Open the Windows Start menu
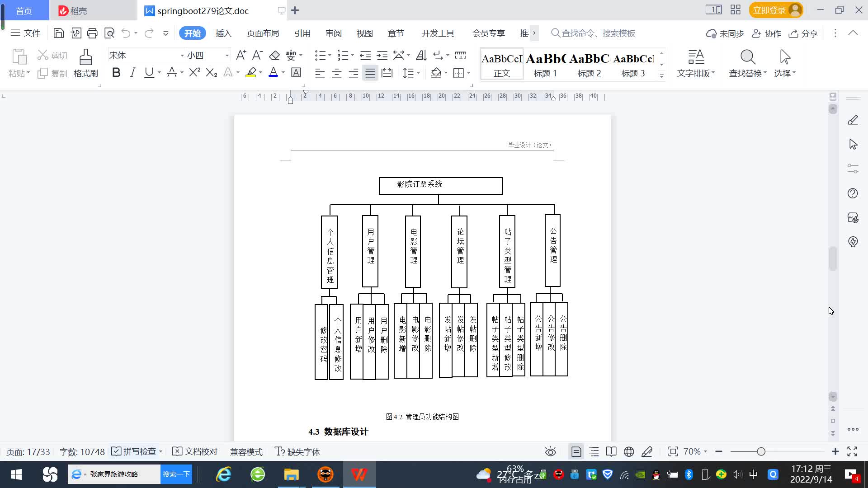The width and height of the screenshot is (868, 488). point(16,474)
